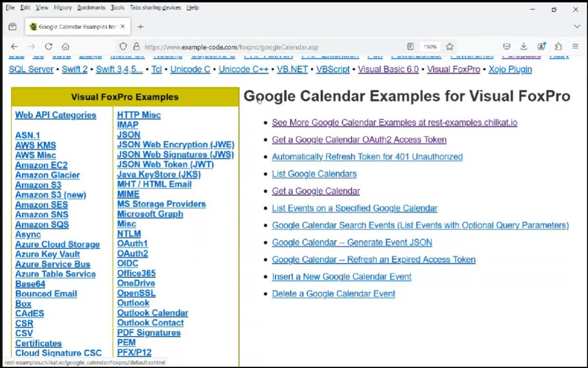Open the OAuth2 sidebar link
The height and width of the screenshot is (368, 588).
(x=132, y=254)
